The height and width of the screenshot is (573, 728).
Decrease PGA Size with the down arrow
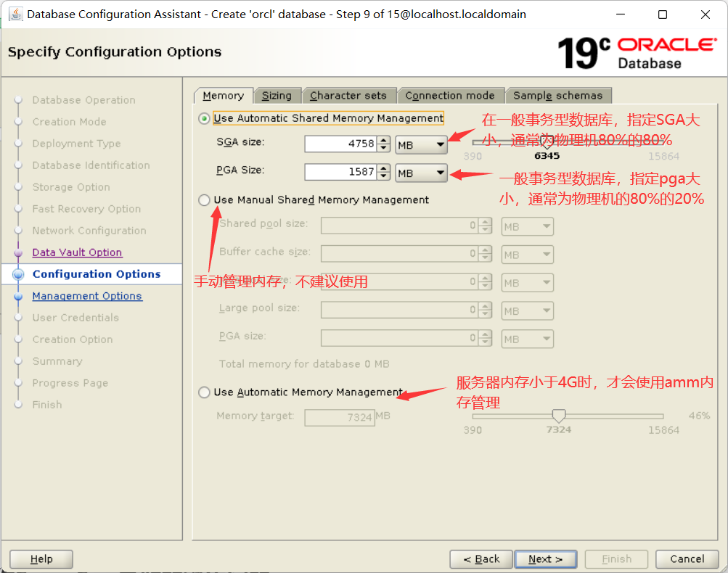[383, 176]
